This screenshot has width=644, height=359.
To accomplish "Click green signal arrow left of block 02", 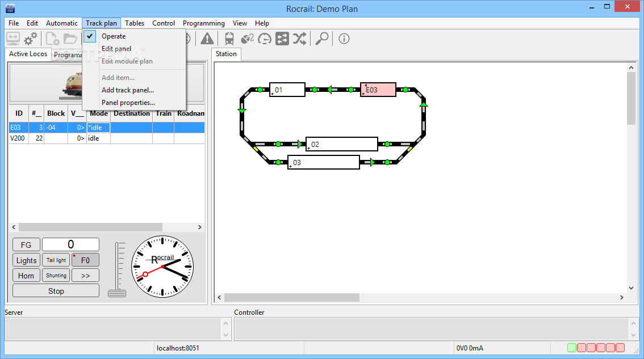I will click(x=300, y=144).
